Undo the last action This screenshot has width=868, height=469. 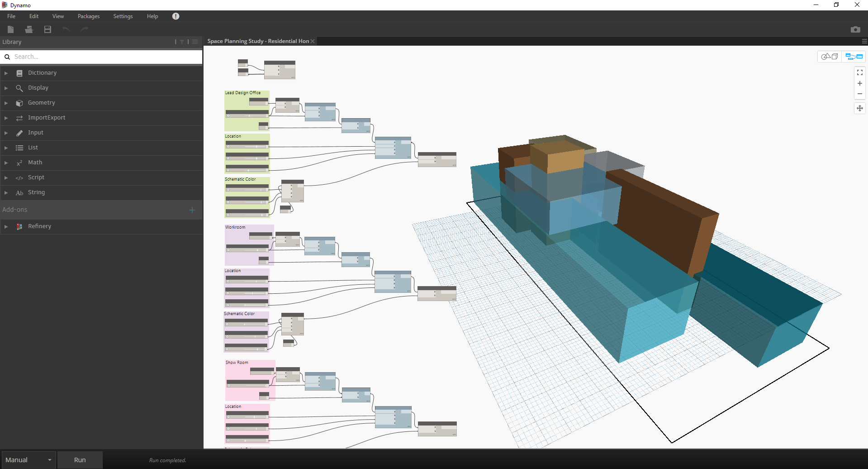coord(66,29)
